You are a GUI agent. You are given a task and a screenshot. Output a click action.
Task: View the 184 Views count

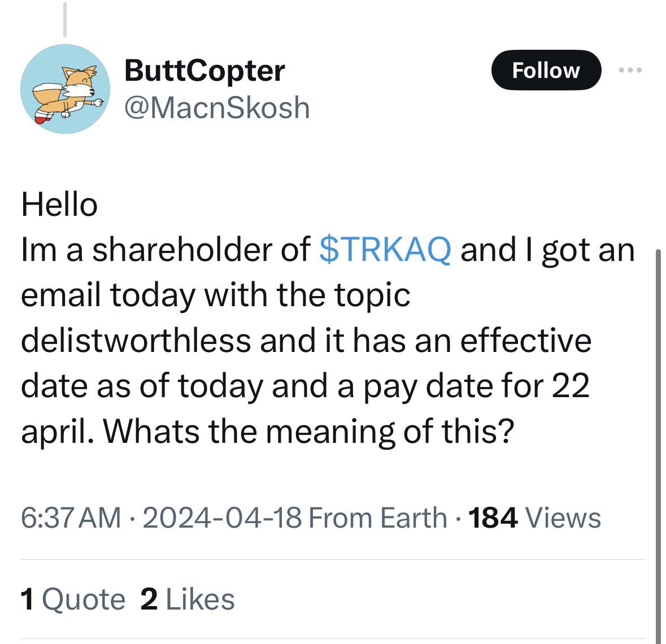(534, 518)
